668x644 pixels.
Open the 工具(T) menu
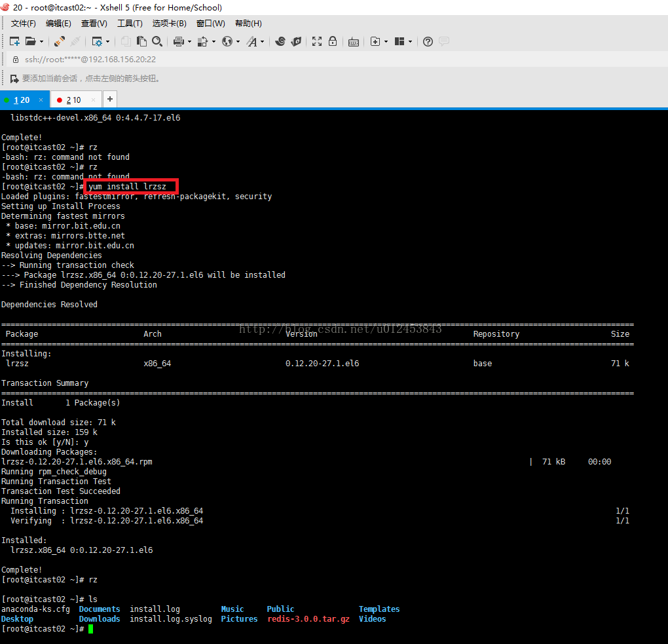pyautogui.click(x=130, y=24)
